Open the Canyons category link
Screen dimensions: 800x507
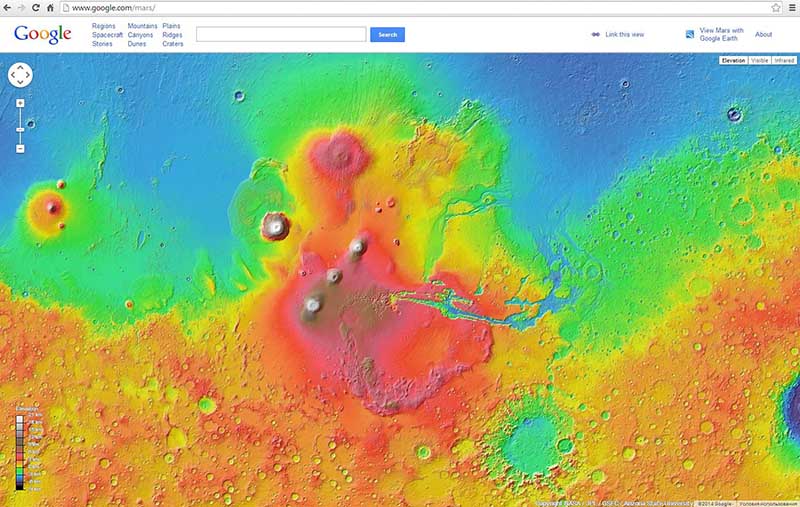pyautogui.click(x=141, y=34)
